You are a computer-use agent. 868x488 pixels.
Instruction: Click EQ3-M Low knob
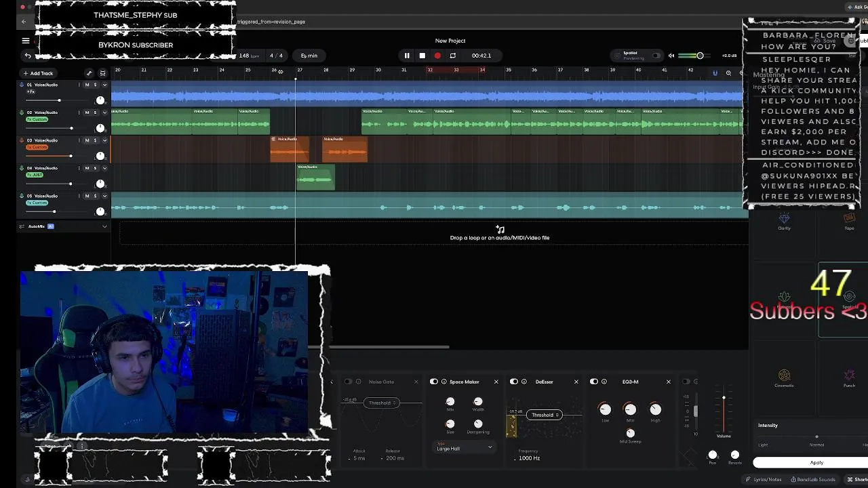tap(605, 409)
